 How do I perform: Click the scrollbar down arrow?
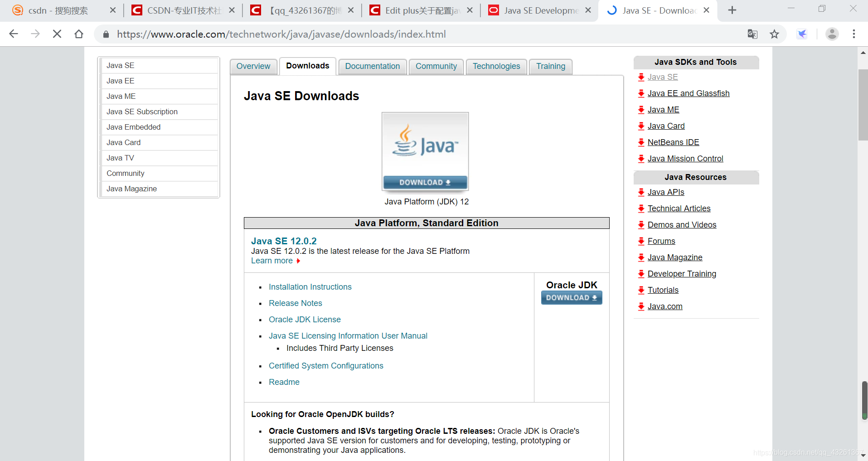[863, 456]
